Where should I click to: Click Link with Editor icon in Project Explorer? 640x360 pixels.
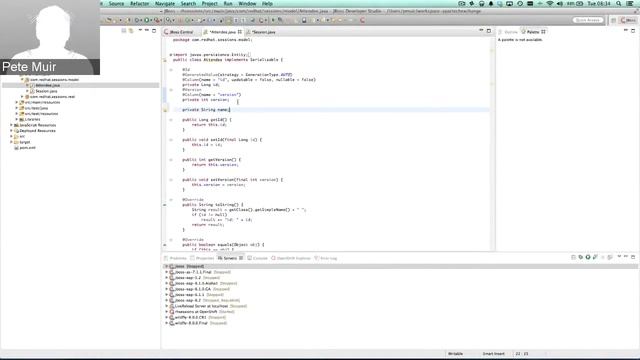coord(131,31)
